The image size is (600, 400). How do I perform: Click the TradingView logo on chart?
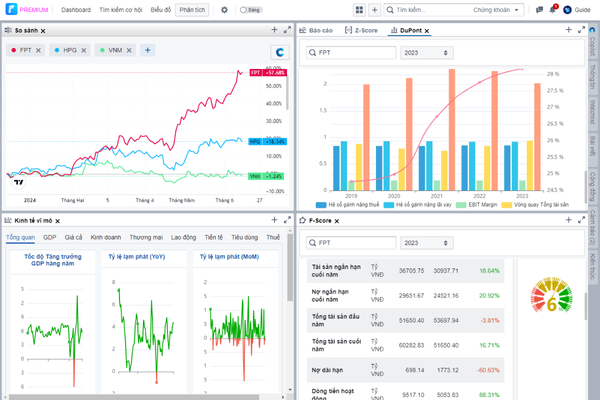click(18, 182)
